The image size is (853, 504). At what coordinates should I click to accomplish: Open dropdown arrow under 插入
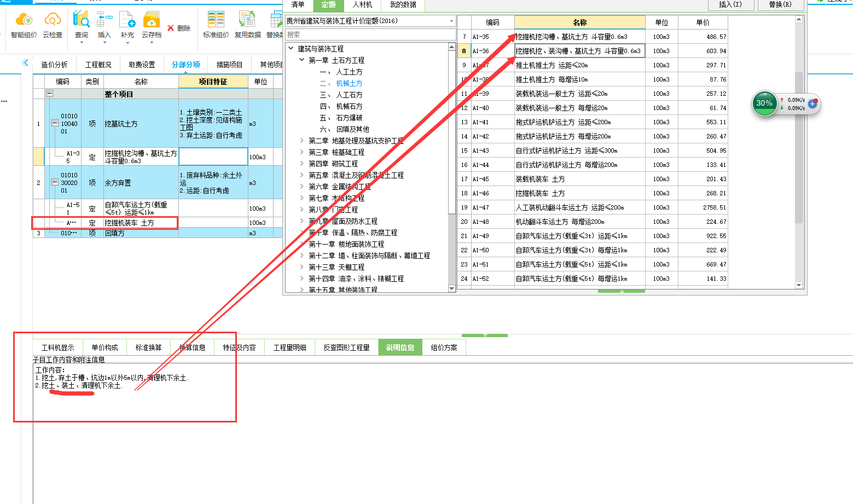(x=104, y=43)
